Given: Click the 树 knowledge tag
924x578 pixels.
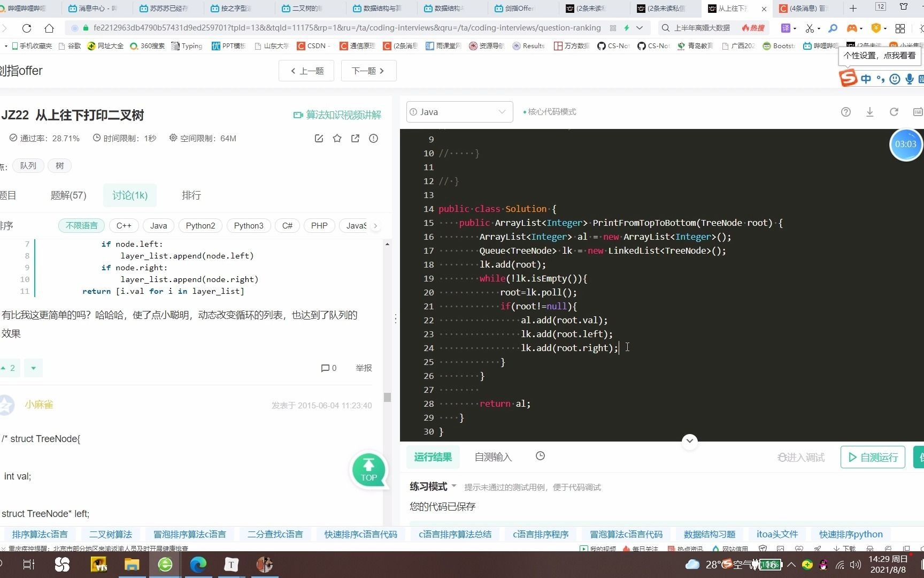Looking at the screenshot, I should tap(59, 165).
